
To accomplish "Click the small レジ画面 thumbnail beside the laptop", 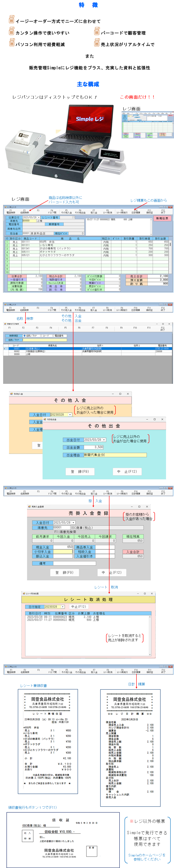I will [x=148, y=125].
